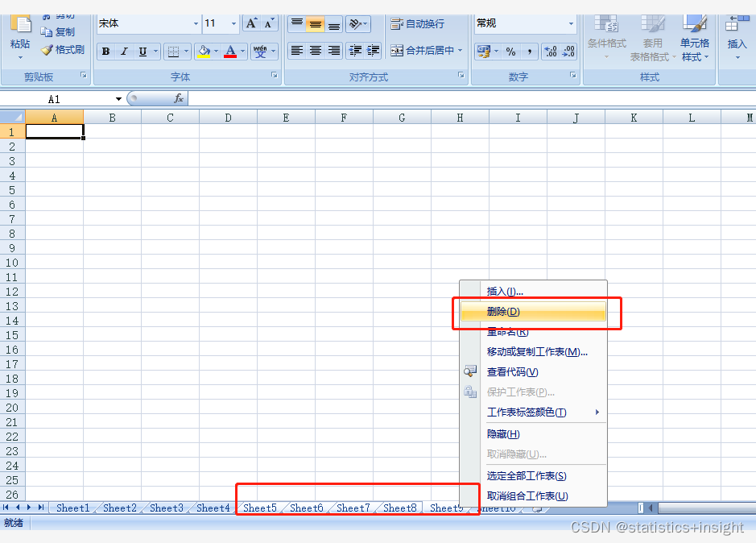Apply percent style
The image size is (756, 543).
pos(510,52)
